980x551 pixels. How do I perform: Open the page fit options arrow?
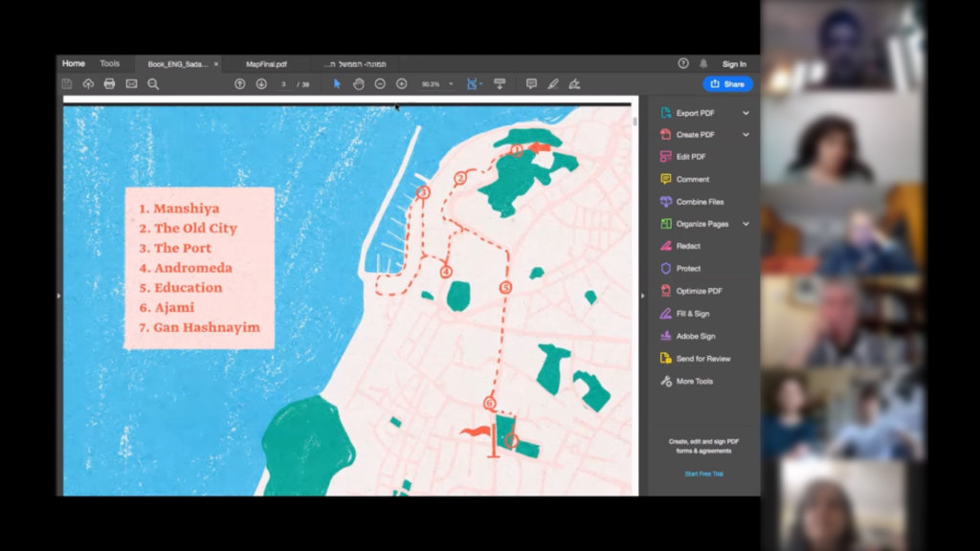coord(480,84)
